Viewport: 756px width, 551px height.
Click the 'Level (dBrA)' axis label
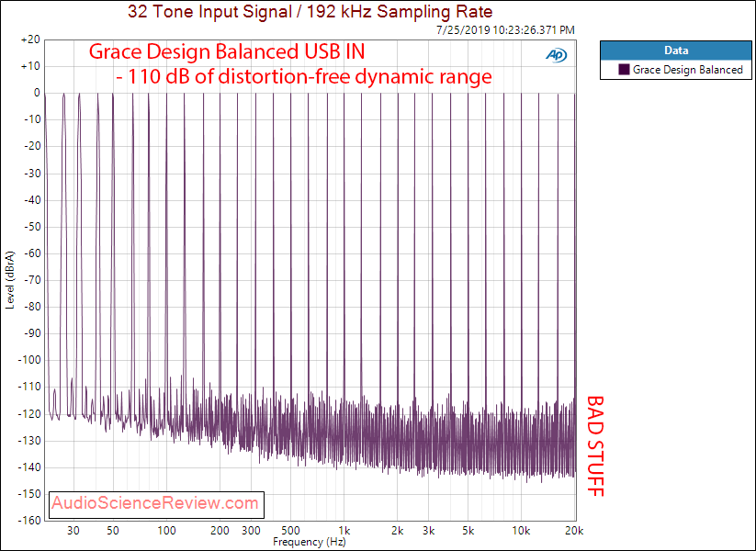click(10, 279)
